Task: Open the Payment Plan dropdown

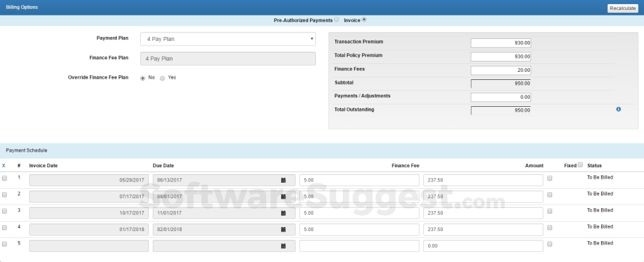Action: [x=228, y=39]
